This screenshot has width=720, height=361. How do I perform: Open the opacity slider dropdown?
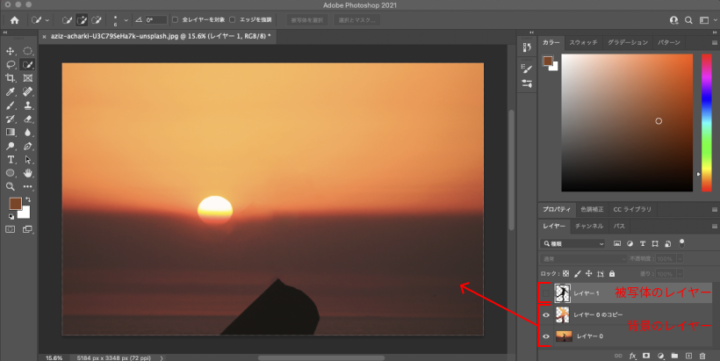pyautogui.click(x=680, y=259)
